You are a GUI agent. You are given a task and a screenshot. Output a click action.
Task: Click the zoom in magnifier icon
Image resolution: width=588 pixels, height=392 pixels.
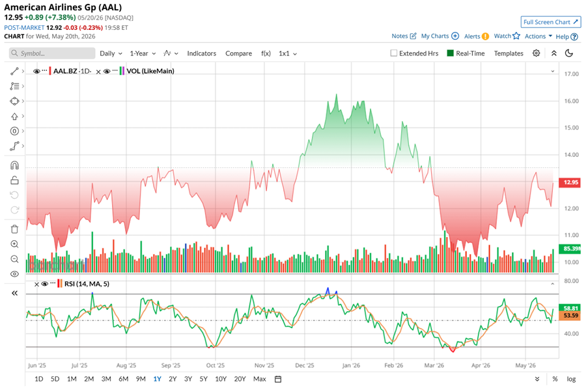pyautogui.click(x=14, y=244)
